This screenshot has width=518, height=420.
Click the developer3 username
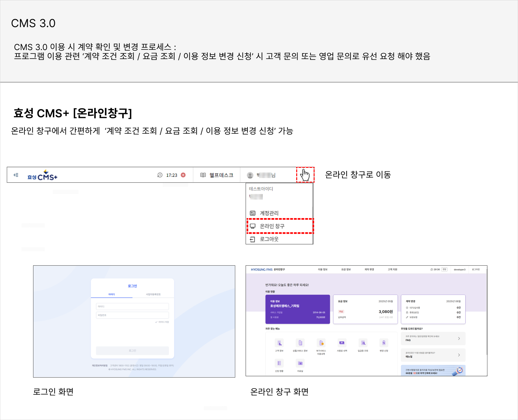[x=459, y=269]
